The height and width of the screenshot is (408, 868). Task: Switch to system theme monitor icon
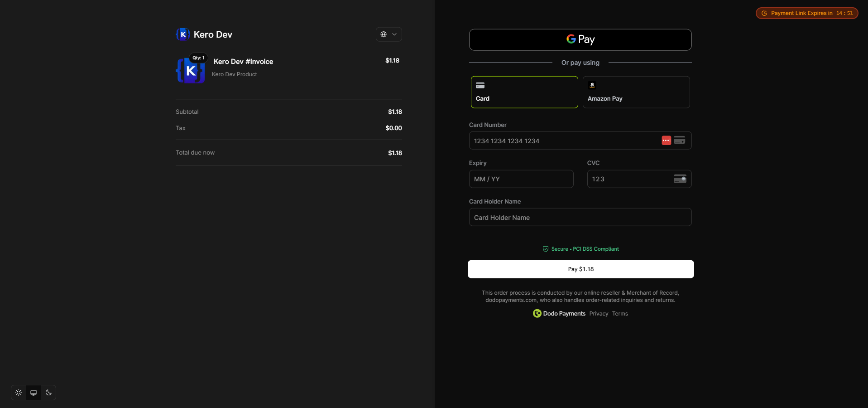pos(34,393)
